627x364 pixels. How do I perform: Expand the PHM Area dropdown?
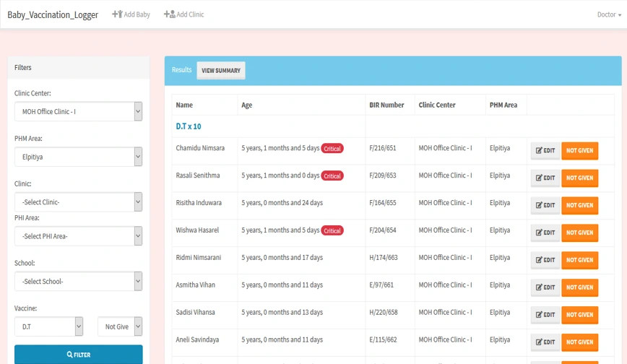(x=78, y=157)
